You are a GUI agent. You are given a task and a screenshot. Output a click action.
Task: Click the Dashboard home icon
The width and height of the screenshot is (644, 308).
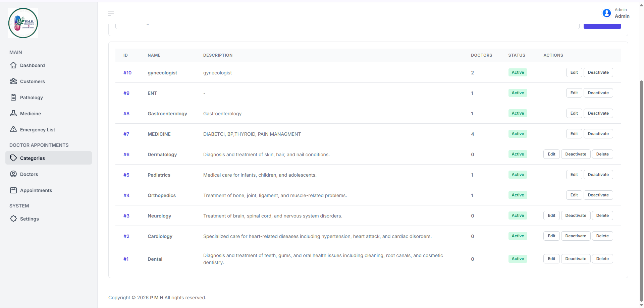tap(13, 65)
